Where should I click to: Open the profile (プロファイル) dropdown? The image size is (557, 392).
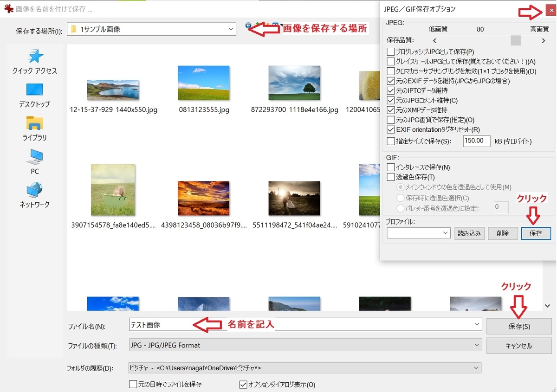pos(419,233)
